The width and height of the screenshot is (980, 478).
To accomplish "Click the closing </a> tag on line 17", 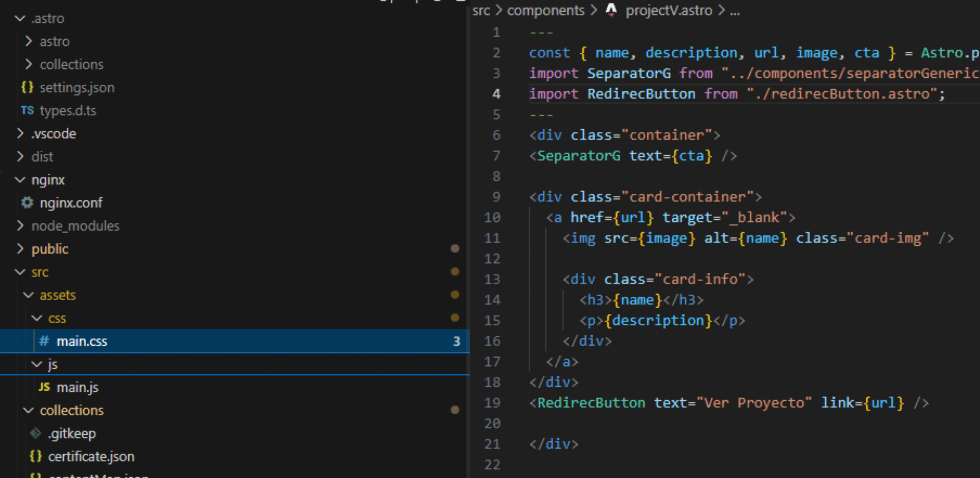I will [x=562, y=362].
